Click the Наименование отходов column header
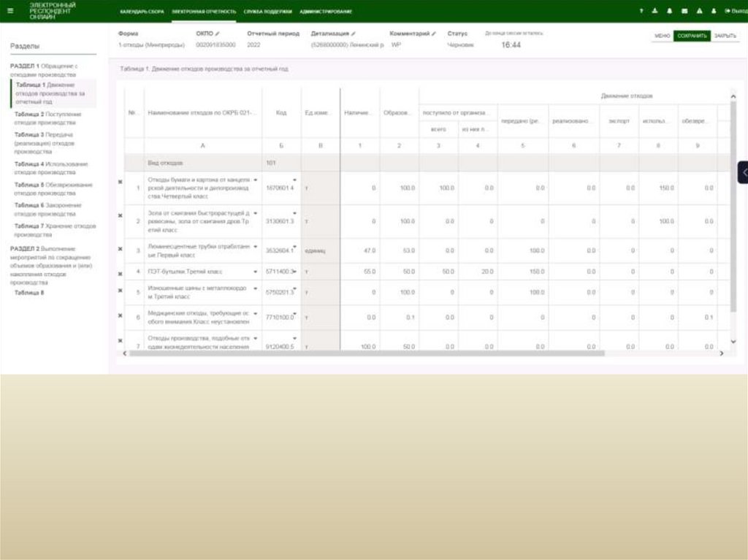 tap(203, 113)
